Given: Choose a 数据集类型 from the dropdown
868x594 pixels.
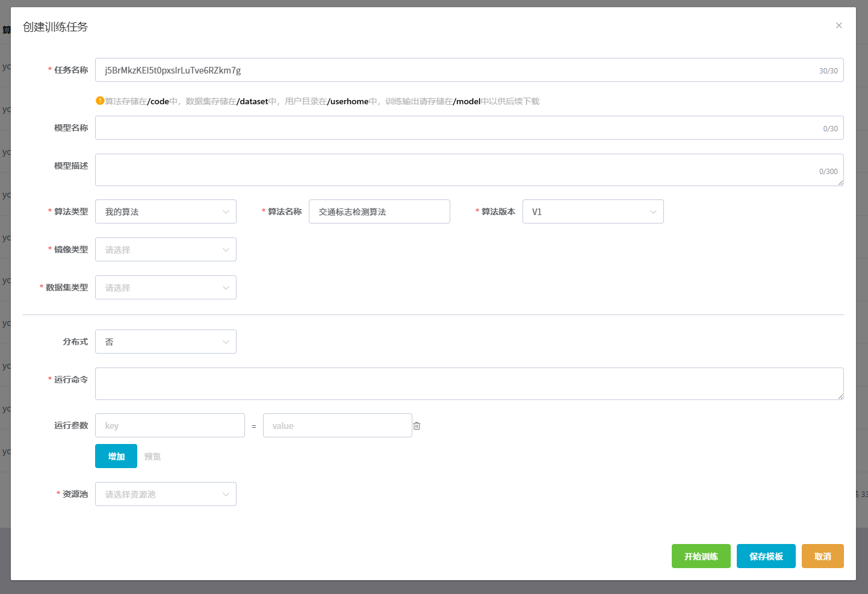Looking at the screenshot, I should click(166, 287).
